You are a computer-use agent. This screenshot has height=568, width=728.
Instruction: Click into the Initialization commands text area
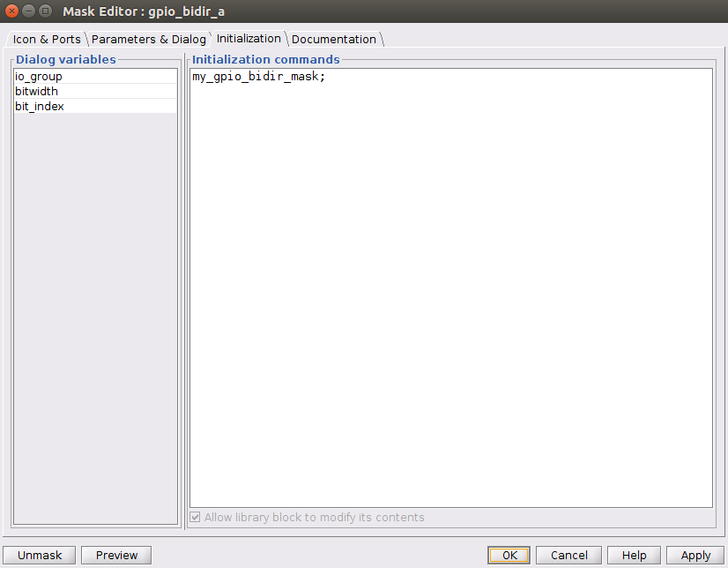(x=451, y=288)
